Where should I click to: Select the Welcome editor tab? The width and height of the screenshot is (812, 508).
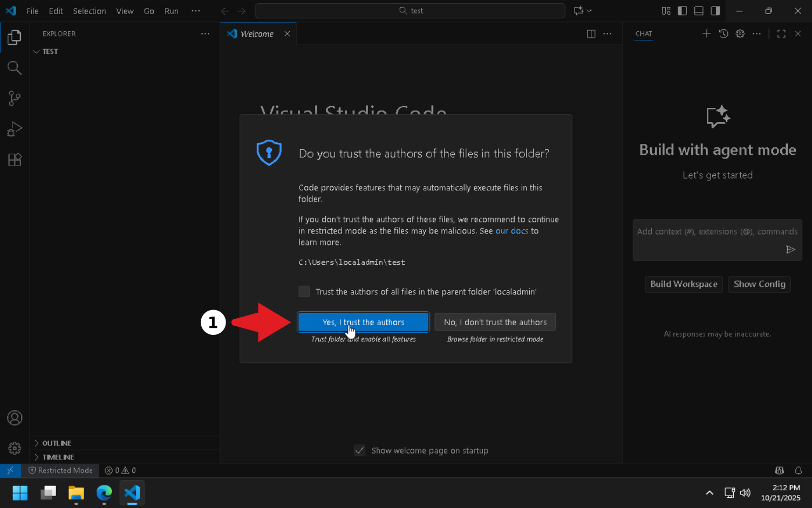pos(257,34)
